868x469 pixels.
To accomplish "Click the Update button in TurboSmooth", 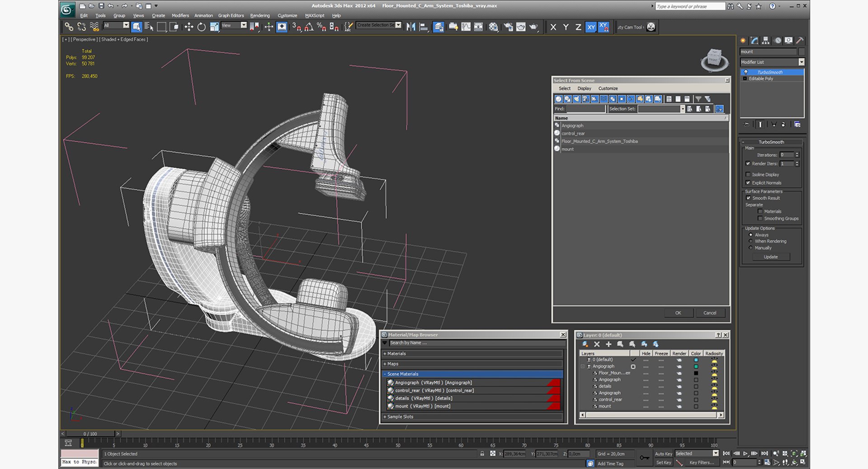I will [771, 257].
